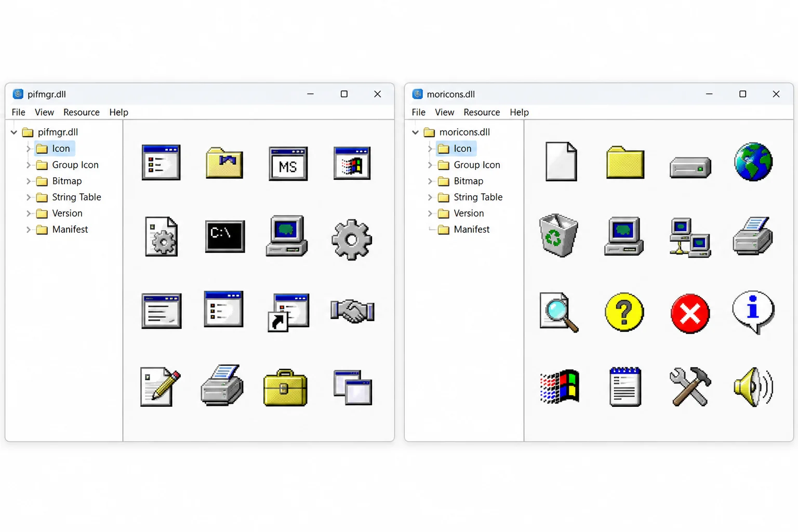Pick the document with pencil icon
Viewport: 798px width, 532px height.
[161, 387]
